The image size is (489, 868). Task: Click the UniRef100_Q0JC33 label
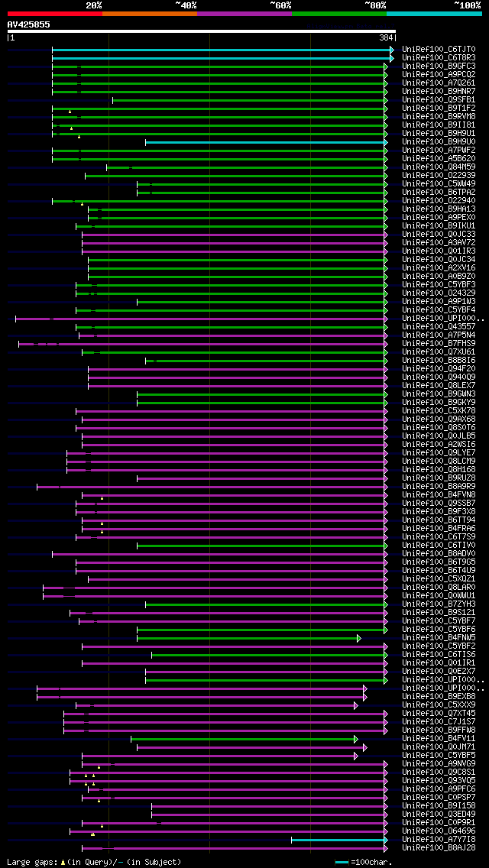click(439, 235)
